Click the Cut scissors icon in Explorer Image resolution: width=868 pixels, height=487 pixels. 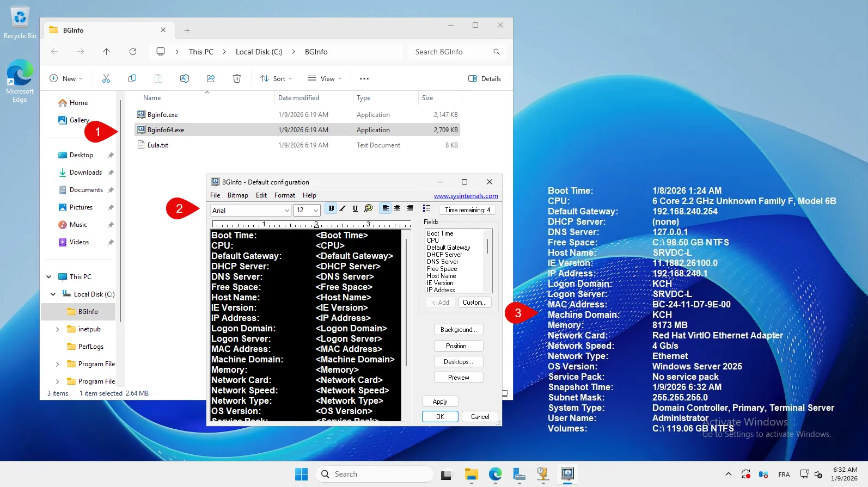pos(106,79)
